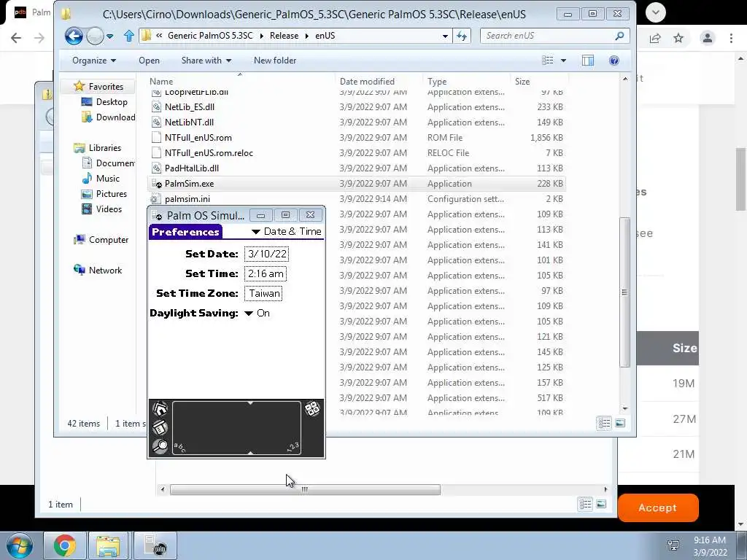The height and width of the screenshot is (560, 747).
Task: Select the PalmSim.exe file icon
Action: [x=156, y=183]
